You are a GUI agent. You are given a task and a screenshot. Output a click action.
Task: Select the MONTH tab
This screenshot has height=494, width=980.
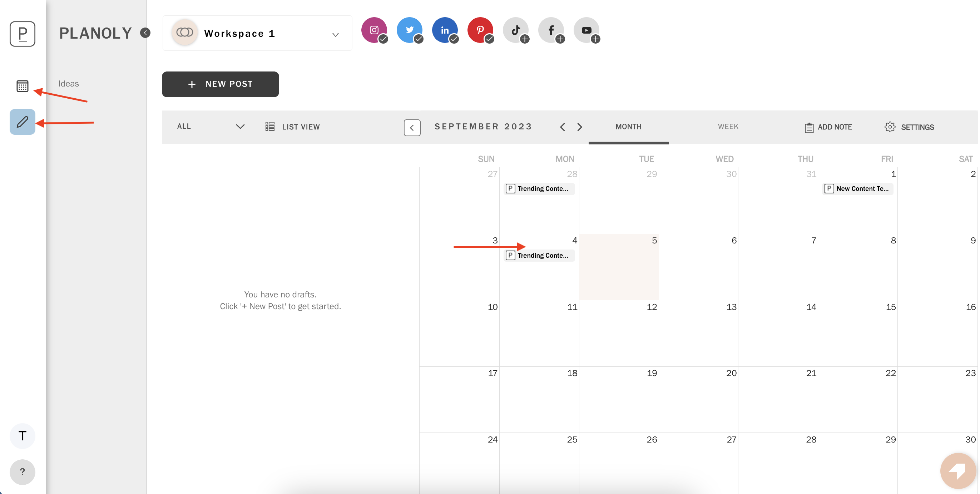628,127
